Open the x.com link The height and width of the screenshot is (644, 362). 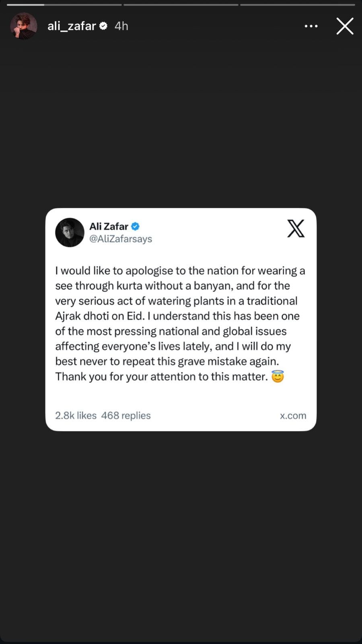[x=293, y=415]
